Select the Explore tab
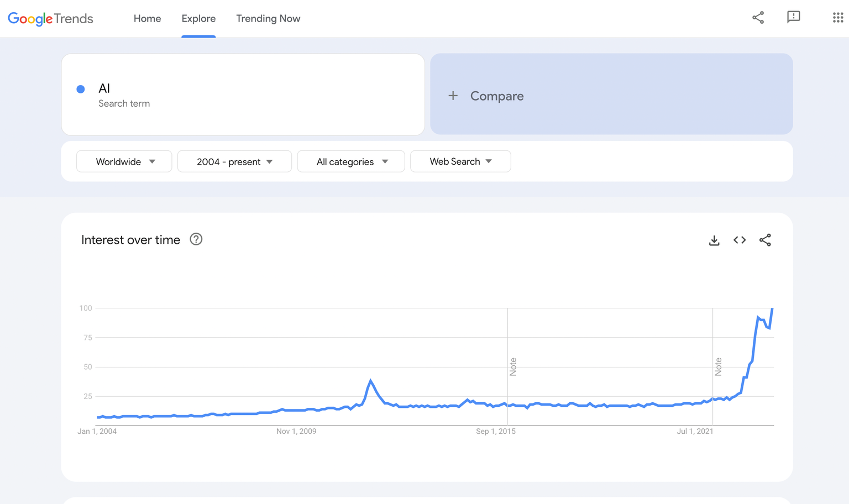The width and height of the screenshot is (849, 504). click(198, 18)
